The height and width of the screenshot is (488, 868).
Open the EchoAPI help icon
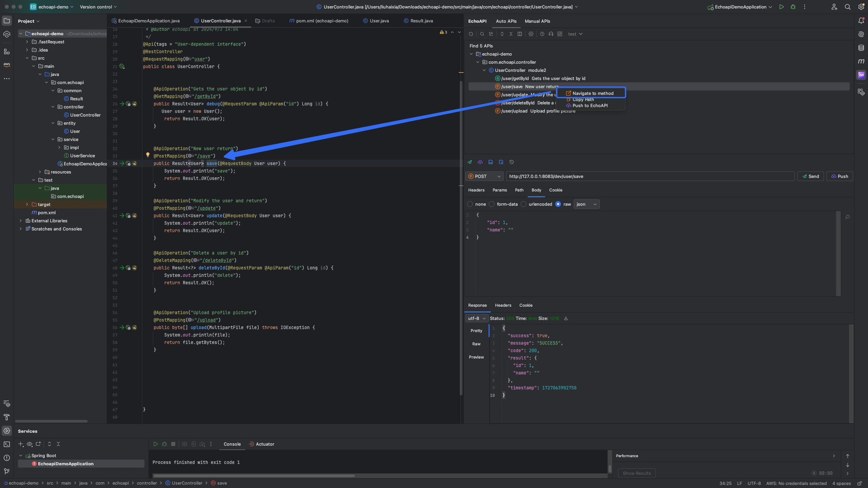(x=542, y=34)
